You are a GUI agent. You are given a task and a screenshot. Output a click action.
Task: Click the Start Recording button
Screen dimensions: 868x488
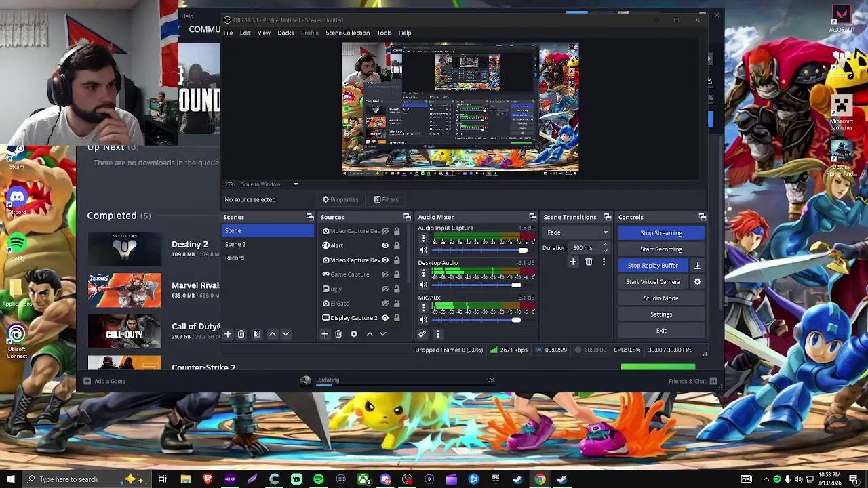pyautogui.click(x=661, y=249)
